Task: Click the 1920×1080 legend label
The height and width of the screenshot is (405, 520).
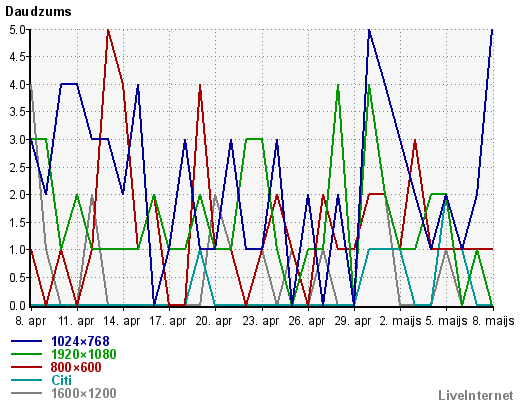Action: click(x=84, y=354)
